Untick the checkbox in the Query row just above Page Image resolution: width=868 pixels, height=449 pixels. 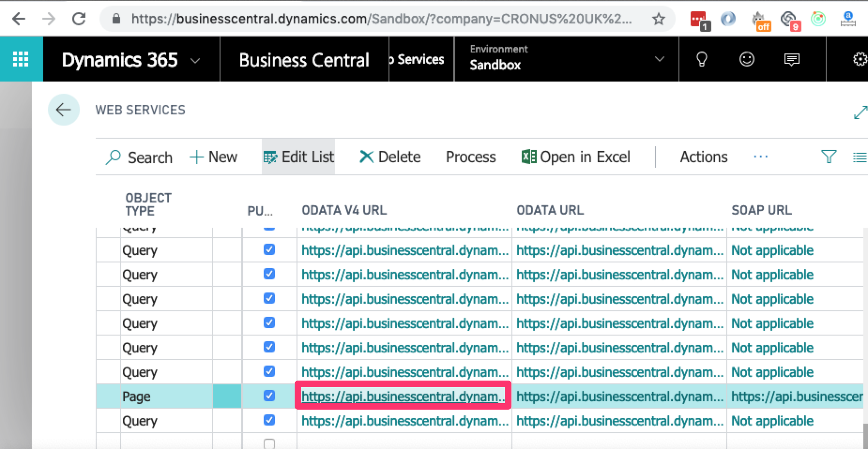click(269, 371)
